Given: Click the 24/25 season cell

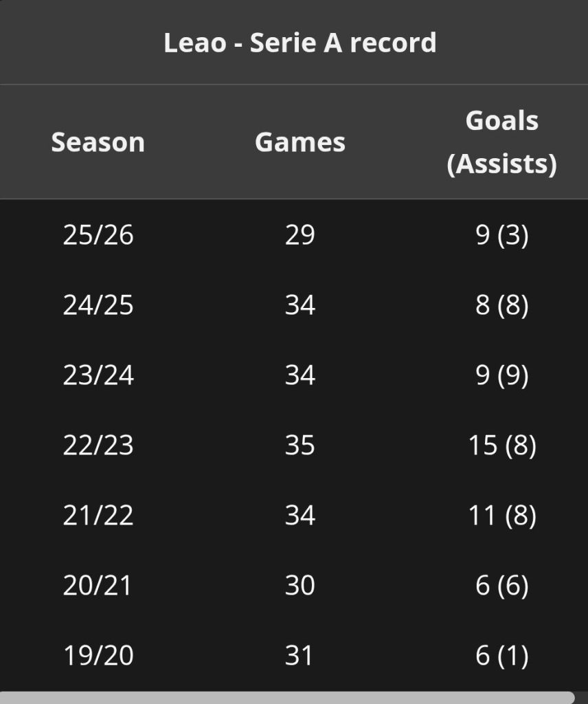Looking at the screenshot, I should coord(98,305).
